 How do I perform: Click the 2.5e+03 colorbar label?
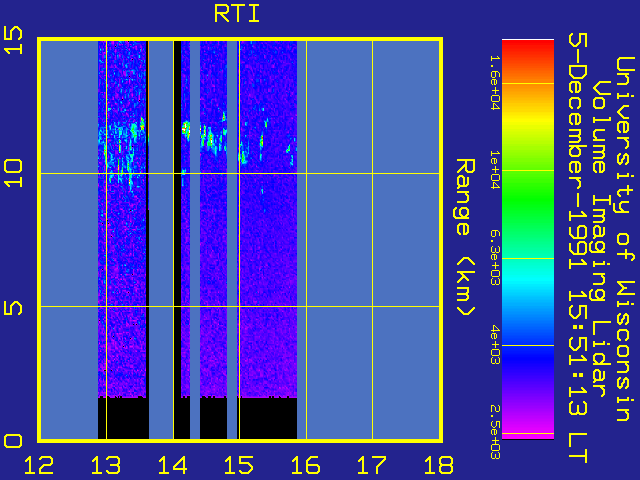[495, 432]
